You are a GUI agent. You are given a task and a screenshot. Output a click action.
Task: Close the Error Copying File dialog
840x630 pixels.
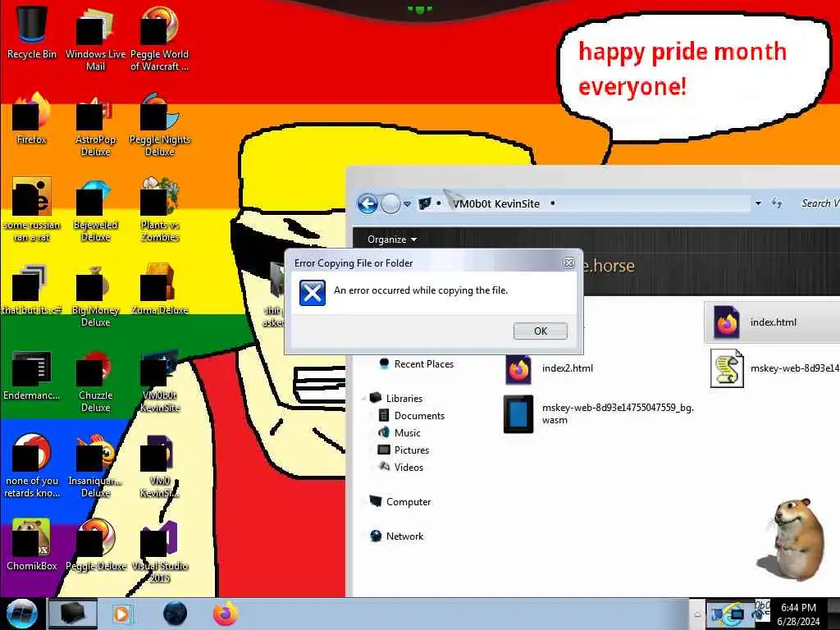[569, 263]
